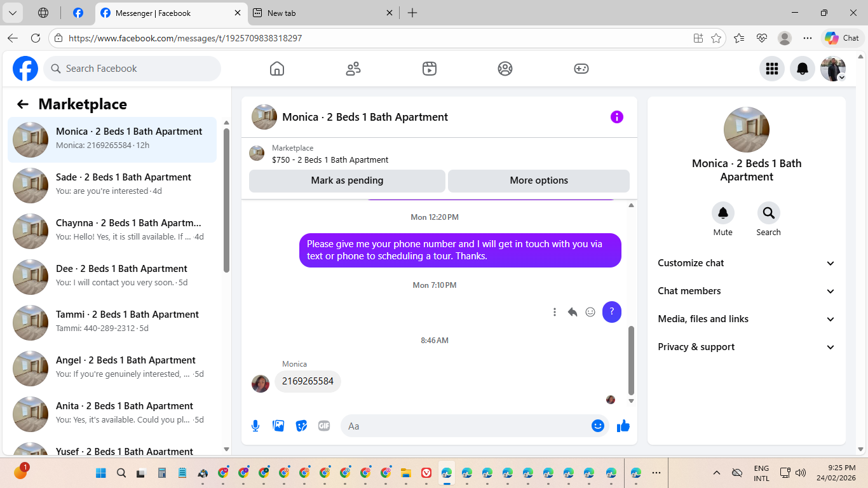
Task: Click Monica's avatar beside her message
Action: coord(261,384)
